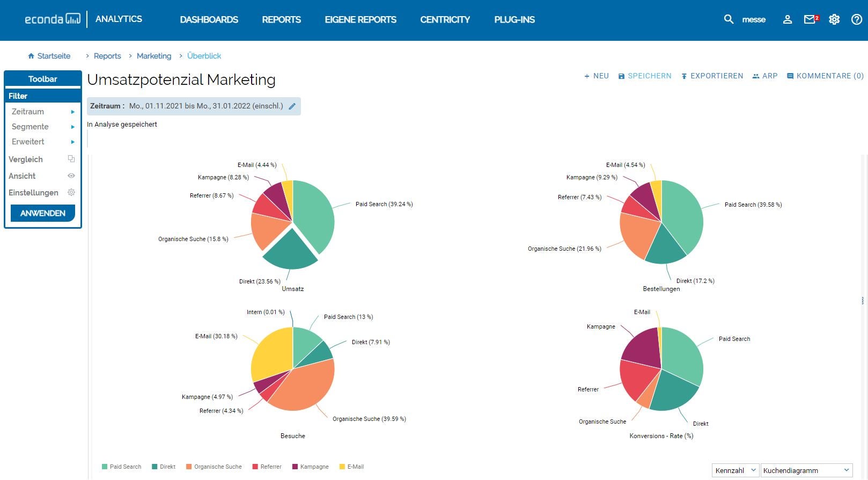The image size is (868, 480).
Task: Click the Einstellungen gear icon
Action: tap(71, 192)
